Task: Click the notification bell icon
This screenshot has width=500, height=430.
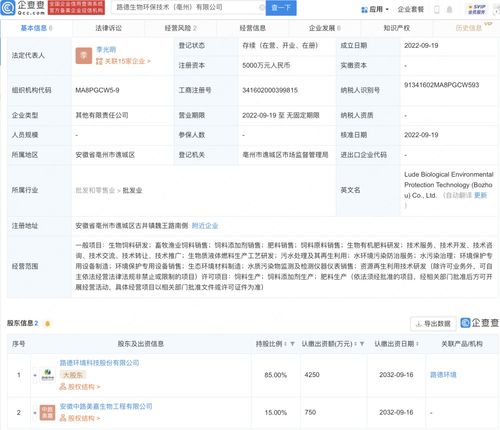Action: (449, 10)
